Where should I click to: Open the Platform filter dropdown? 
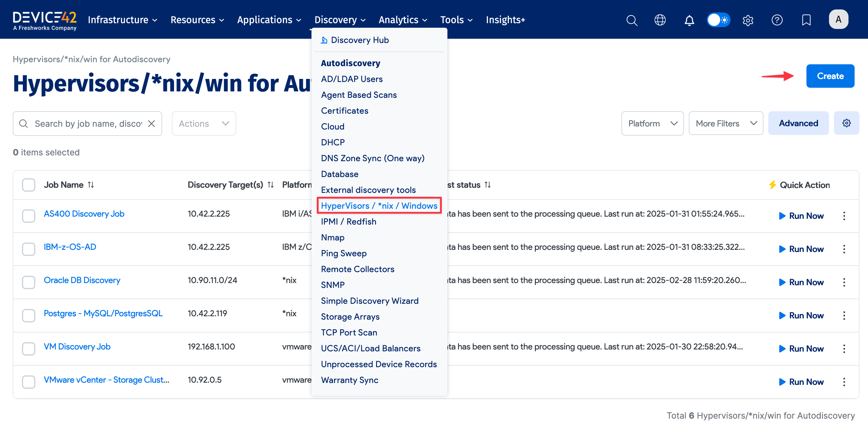click(x=652, y=123)
